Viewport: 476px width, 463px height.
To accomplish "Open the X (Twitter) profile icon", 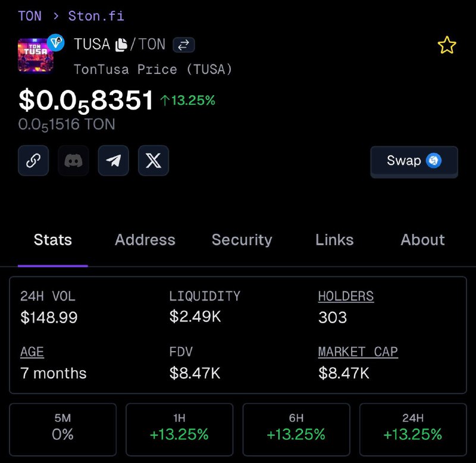I will coord(154,160).
